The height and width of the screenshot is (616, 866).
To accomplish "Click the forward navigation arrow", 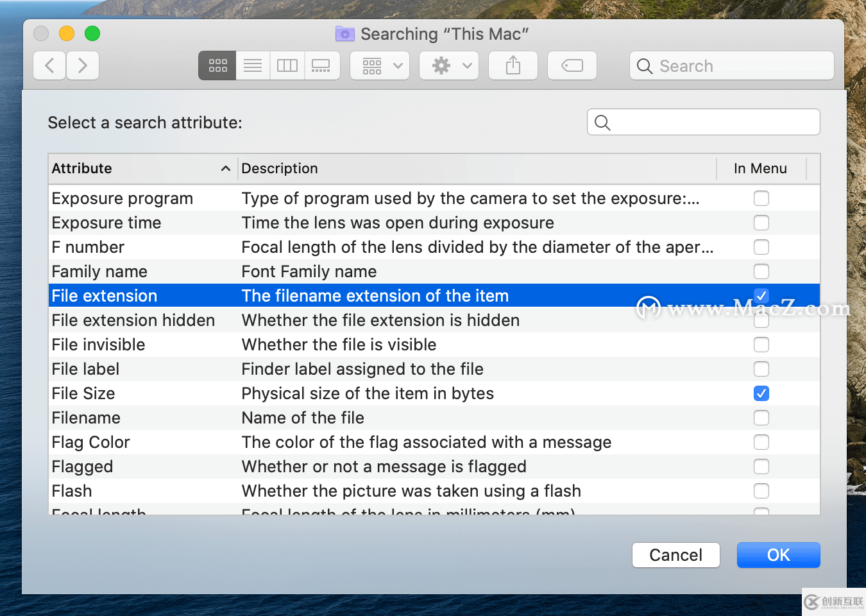I will point(83,65).
